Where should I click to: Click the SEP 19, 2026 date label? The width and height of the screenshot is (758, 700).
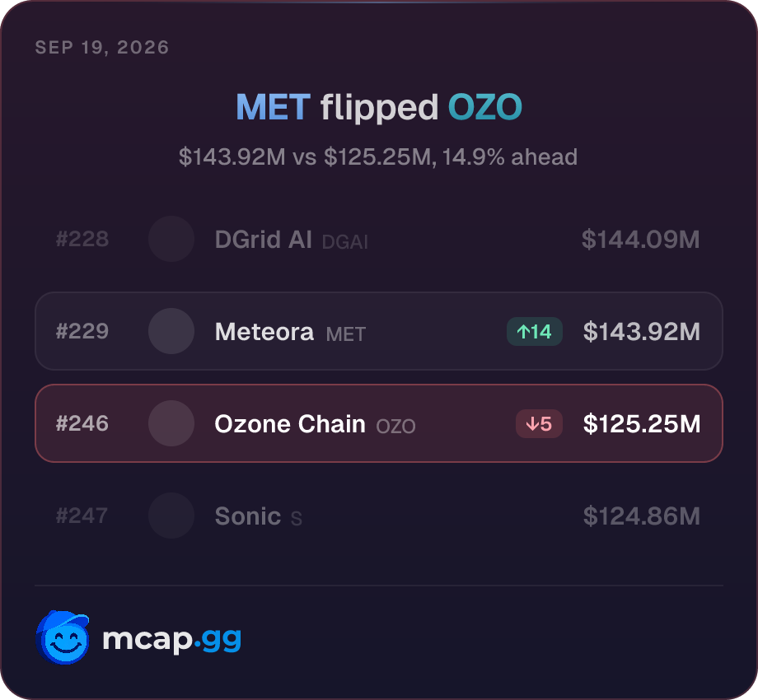pyautogui.click(x=102, y=47)
